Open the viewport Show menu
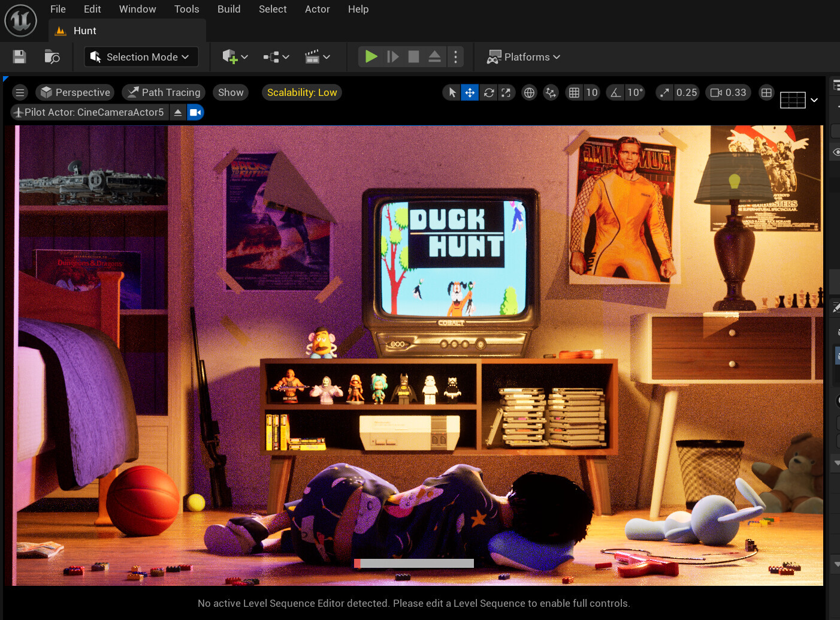Viewport: 840px width, 620px height. 231,92
